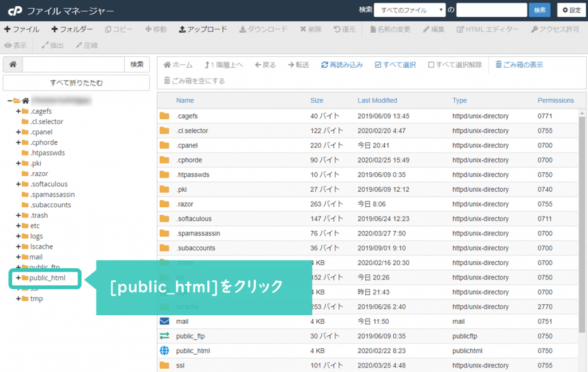Expand .trash folder in tree
This screenshot has width=588, height=372.
(x=18, y=215)
